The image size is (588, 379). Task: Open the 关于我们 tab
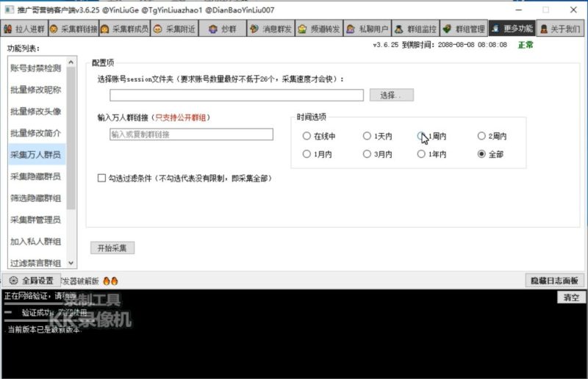(560, 29)
